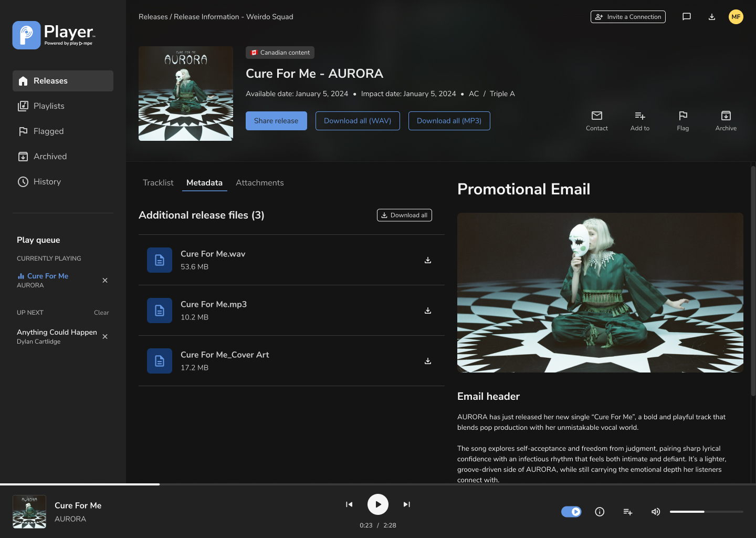Viewport: 756px width, 538px height.
Task: Open Playlists in the sidebar
Action: pyautogui.click(x=49, y=106)
